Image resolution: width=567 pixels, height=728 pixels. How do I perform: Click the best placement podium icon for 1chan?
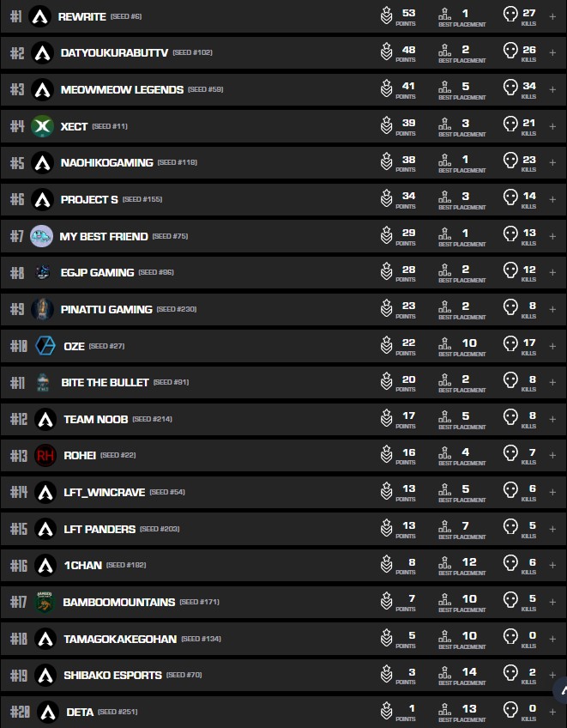click(x=444, y=565)
